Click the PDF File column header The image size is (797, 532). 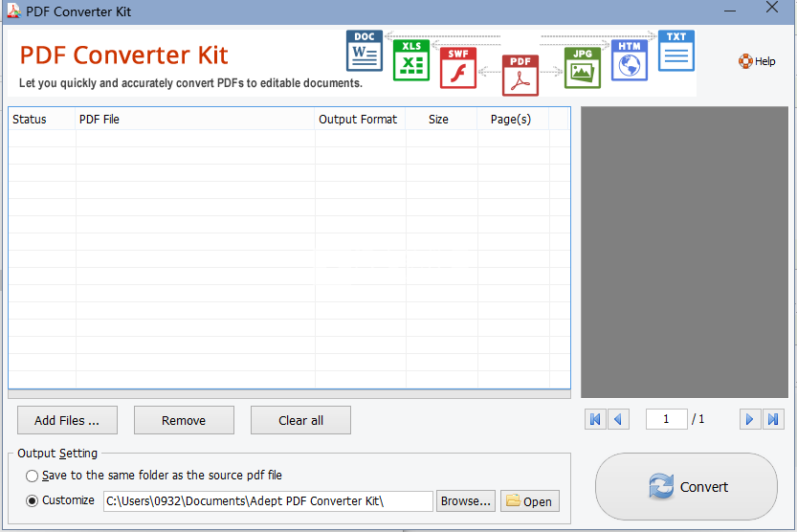click(195, 120)
